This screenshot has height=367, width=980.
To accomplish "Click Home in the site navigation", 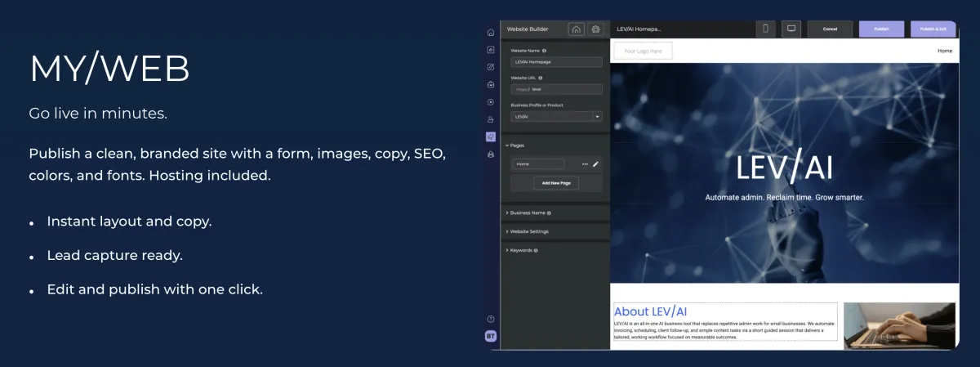I will pos(944,51).
